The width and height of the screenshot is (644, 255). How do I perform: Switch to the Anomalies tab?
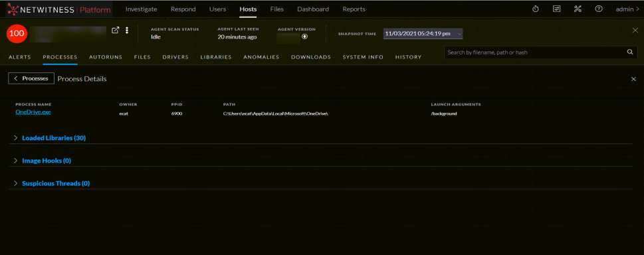point(261,57)
